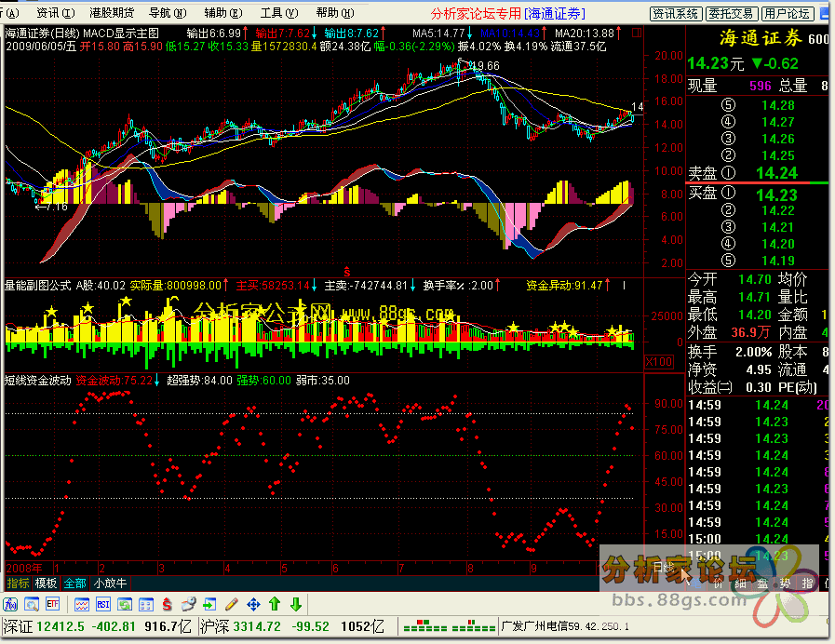Click the mouse device icon in toolbar
The width and height of the screenshot is (835, 644).
(188, 605)
